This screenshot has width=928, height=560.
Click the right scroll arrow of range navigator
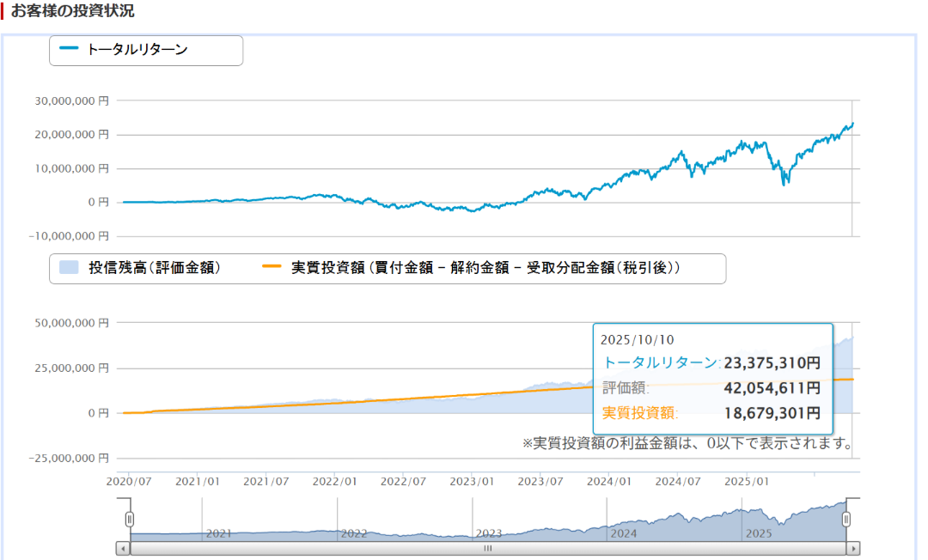(x=852, y=548)
